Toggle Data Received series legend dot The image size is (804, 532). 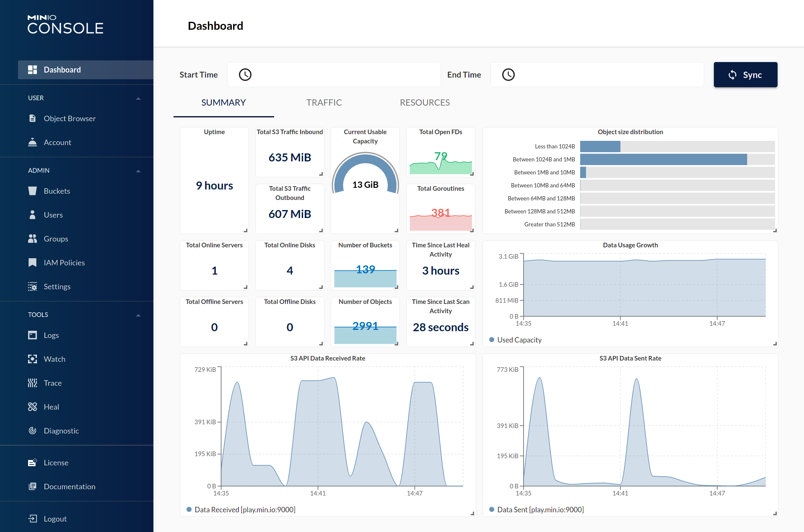[x=189, y=510]
